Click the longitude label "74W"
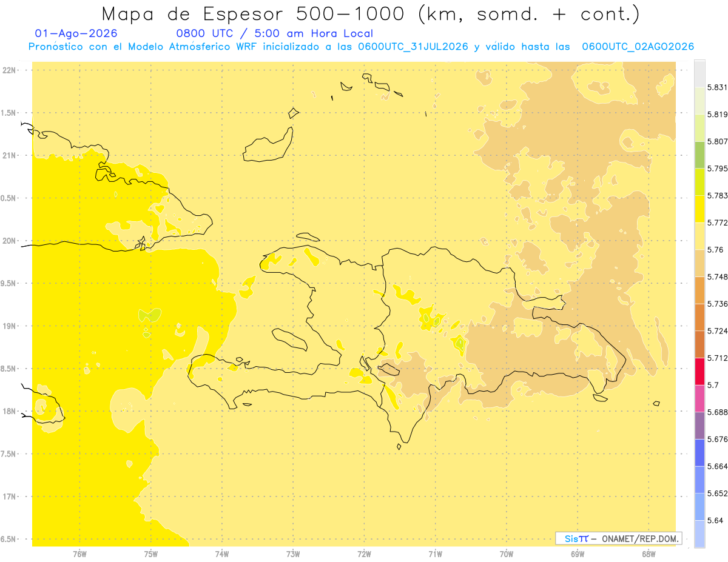This screenshot has width=728, height=562. tap(222, 554)
